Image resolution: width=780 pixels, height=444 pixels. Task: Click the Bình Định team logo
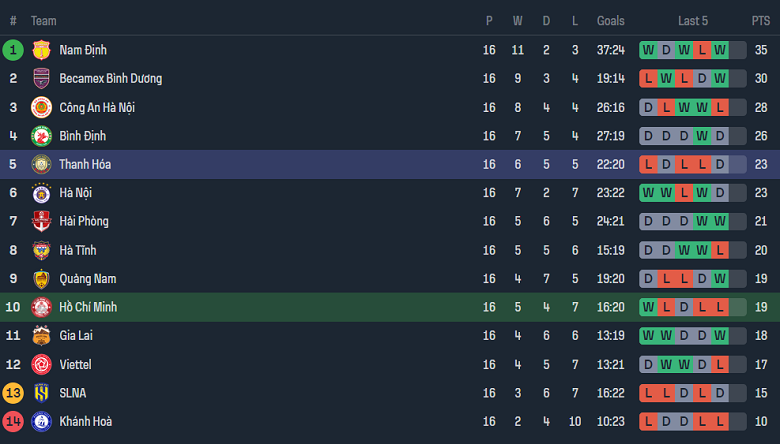pos(41,136)
